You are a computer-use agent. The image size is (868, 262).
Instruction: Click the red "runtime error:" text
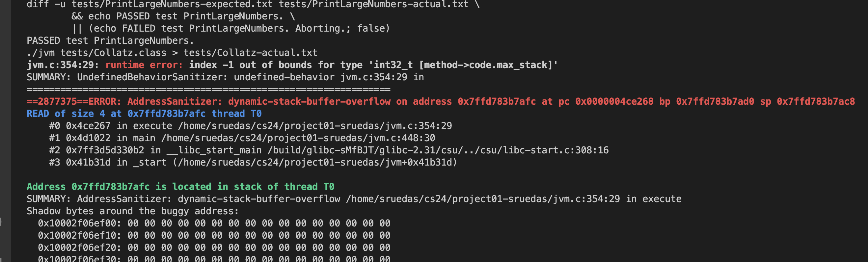(x=144, y=65)
